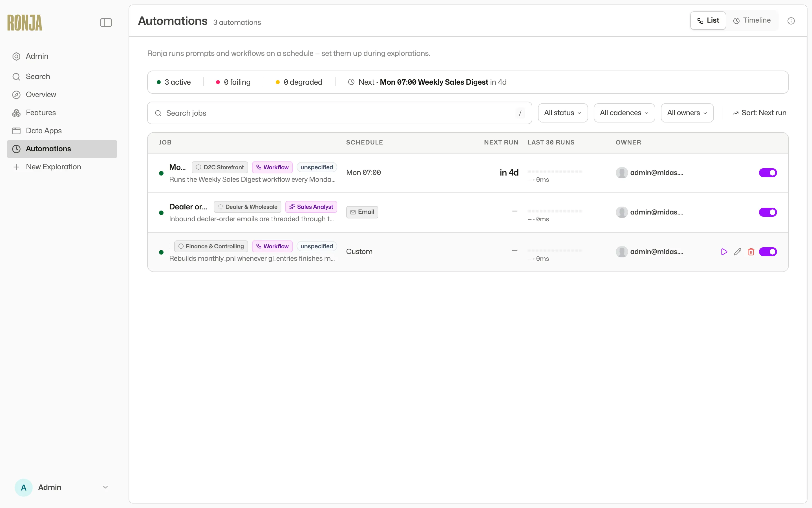Click the run-history sparkline in the D2C Storefront row
The width and height of the screenshot is (812, 508).
coord(555,172)
